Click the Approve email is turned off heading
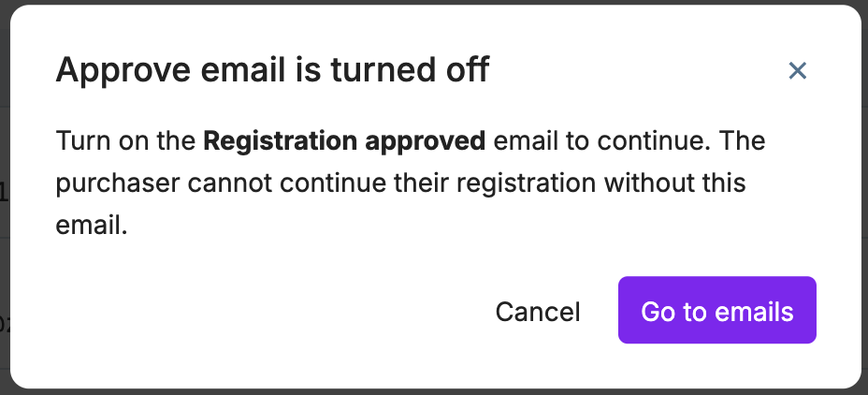 pos(272,70)
